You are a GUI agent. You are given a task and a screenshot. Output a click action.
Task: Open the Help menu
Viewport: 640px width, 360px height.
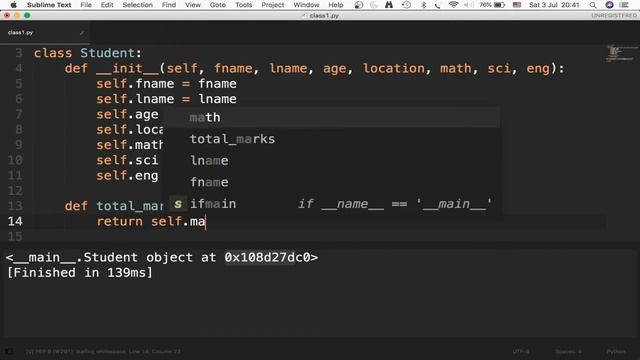[336, 5]
